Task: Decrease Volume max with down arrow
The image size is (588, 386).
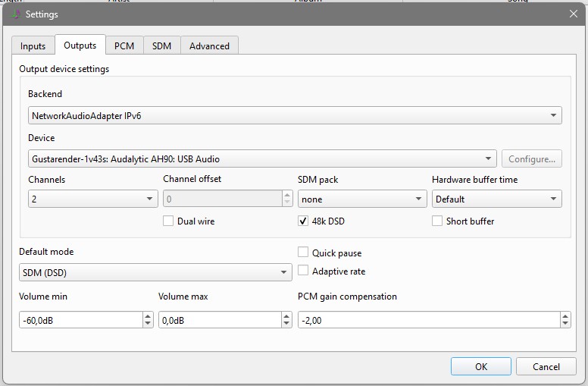Action: coord(287,324)
